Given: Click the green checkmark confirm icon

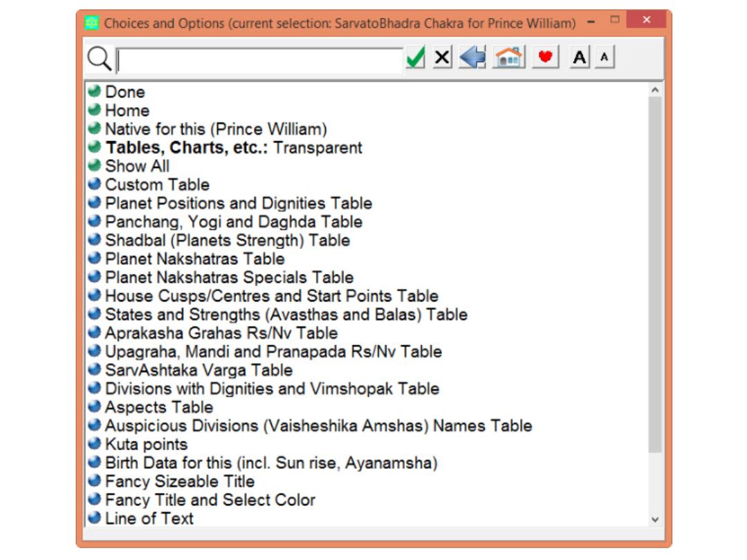Looking at the screenshot, I should (416, 58).
